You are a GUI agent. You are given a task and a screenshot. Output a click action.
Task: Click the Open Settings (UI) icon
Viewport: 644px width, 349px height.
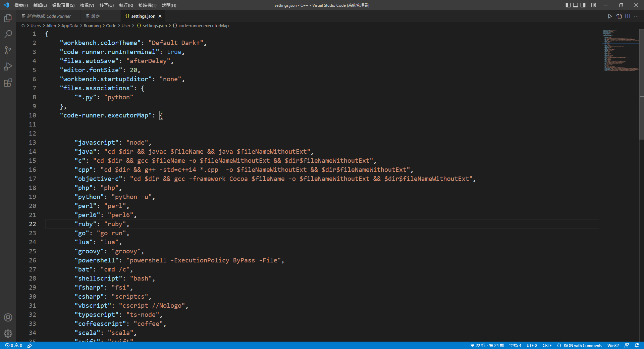point(619,16)
